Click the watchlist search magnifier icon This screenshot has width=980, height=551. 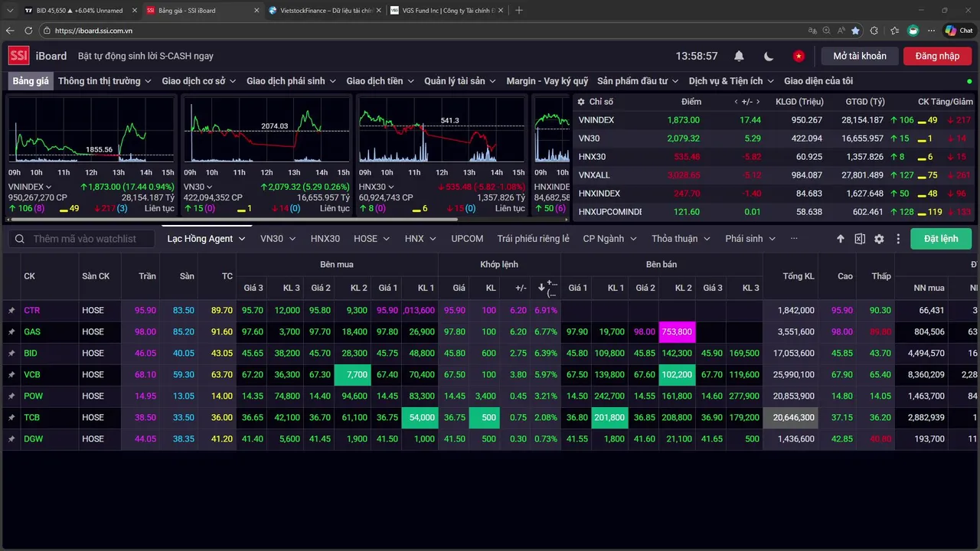[20, 239]
